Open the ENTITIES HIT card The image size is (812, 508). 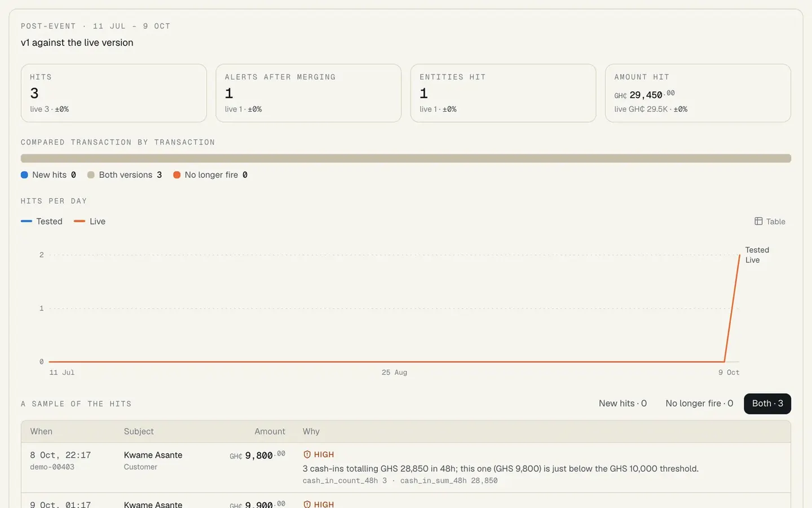click(x=503, y=93)
